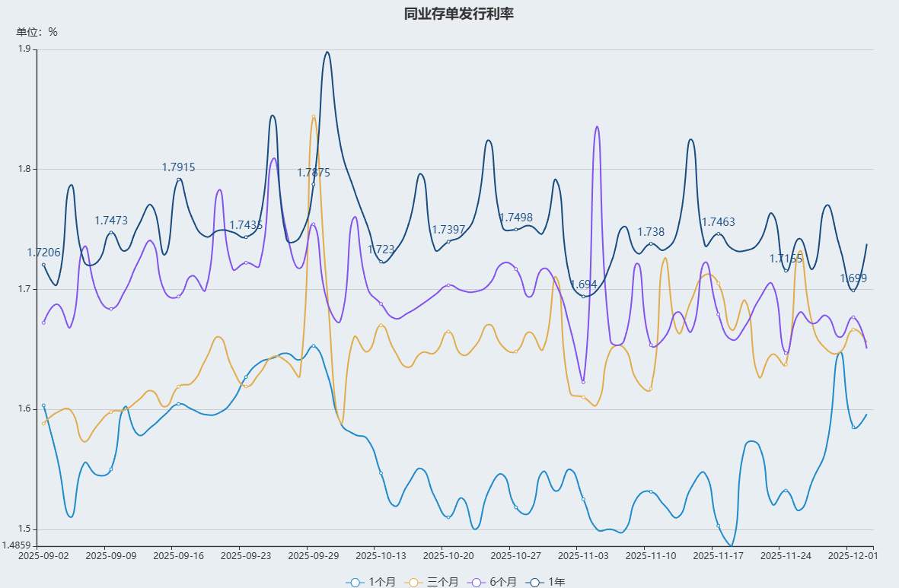
Task: Click the 1.694 data point marker
Action: tap(583, 296)
